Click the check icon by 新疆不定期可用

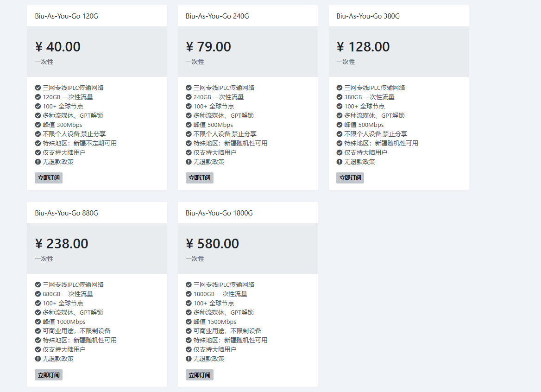(x=38, y=143)
